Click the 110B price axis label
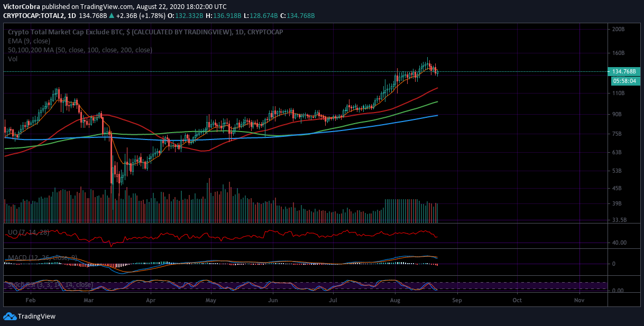The width and height of the screenshot is (644, 326). [x=618, y=93]
